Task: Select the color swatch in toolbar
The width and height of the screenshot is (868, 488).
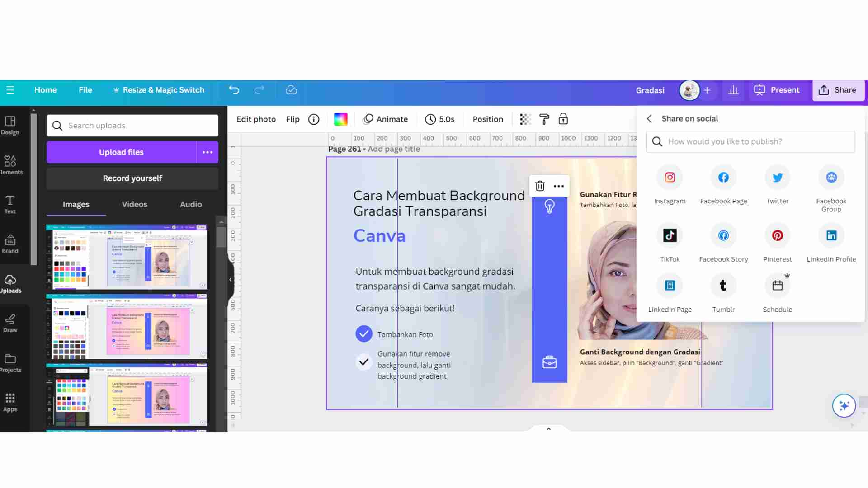Action: click(x=340, y=118)
